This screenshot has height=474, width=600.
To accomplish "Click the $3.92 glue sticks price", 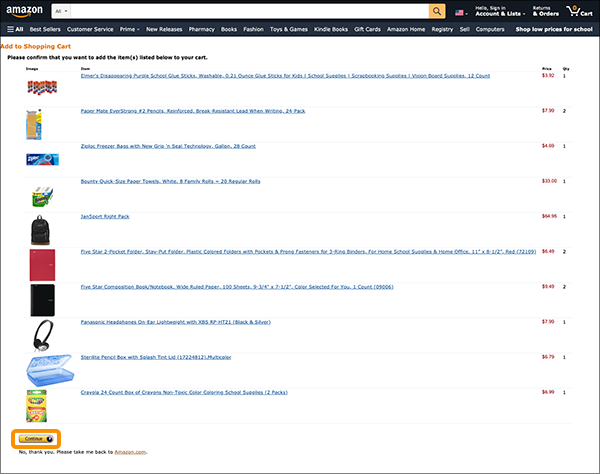I will point(548,76).
